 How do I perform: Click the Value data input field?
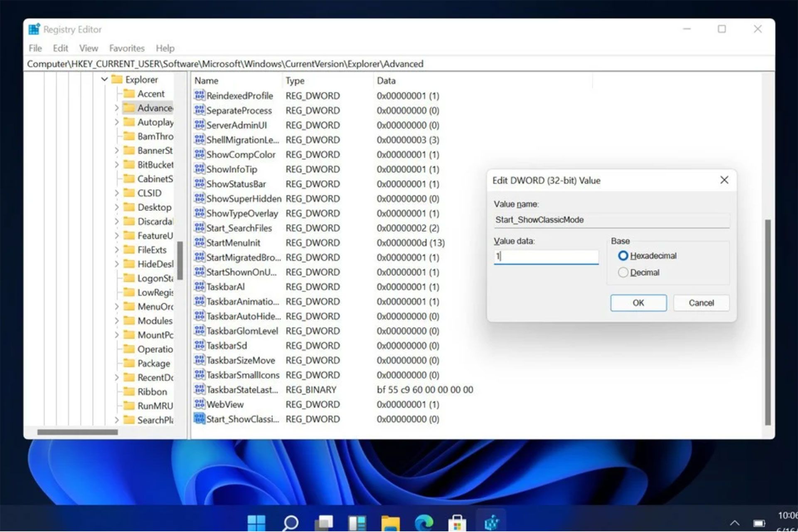tap(546, 256)
